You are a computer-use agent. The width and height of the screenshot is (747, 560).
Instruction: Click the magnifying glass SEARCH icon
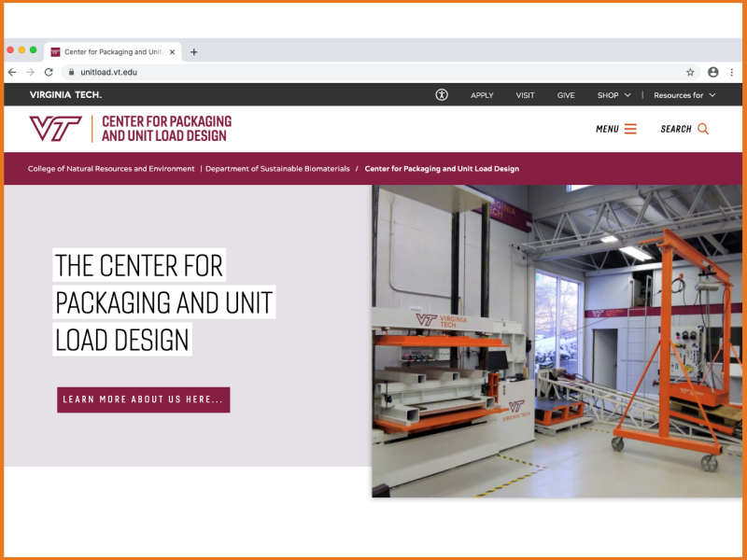703,129
